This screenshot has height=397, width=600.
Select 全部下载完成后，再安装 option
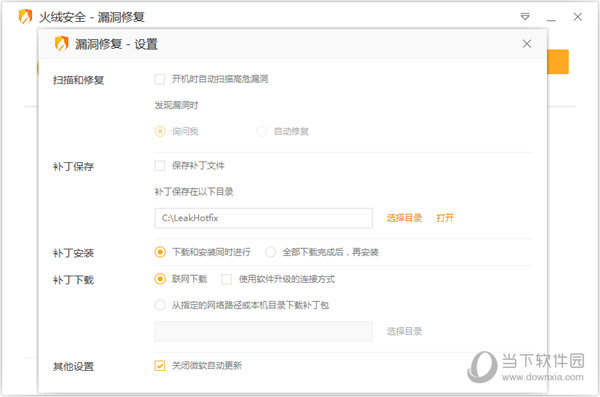[x=270, y=252]
